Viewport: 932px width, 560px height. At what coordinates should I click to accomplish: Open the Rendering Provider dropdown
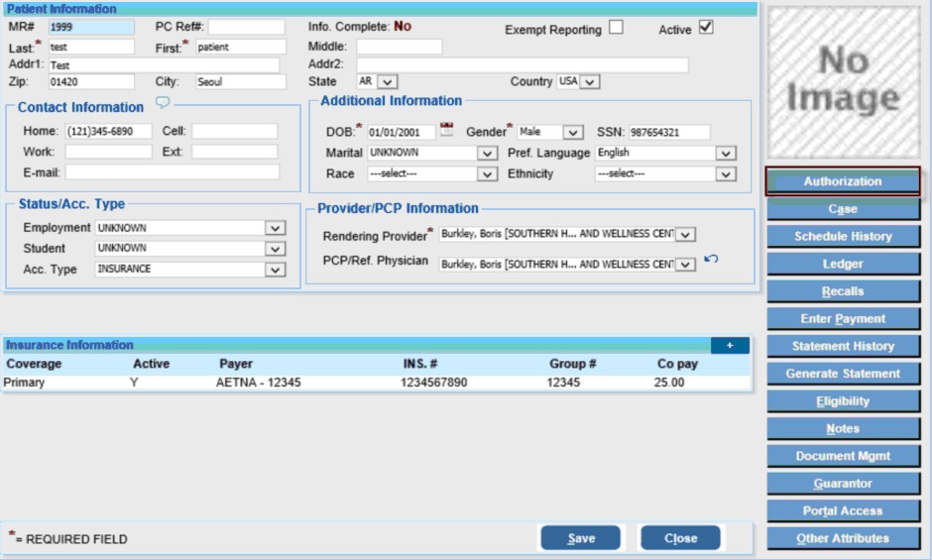point(685,235)
